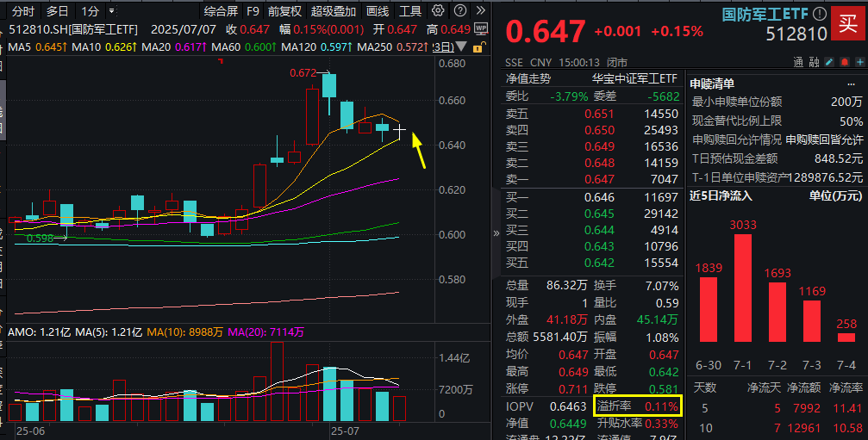The width and height of the screenshot is (868, 440).
Task: Open the help question mark icon
Action: tap(460, 10)
